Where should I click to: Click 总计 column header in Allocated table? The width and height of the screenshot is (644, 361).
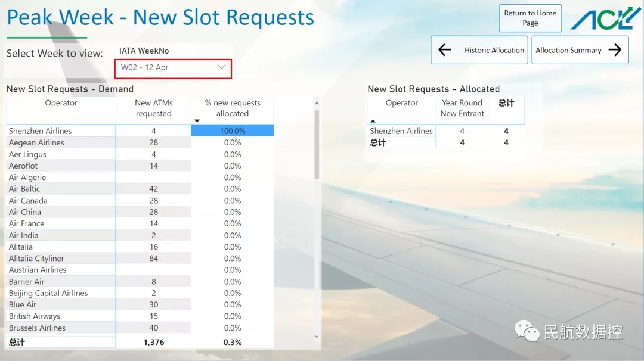506,103
